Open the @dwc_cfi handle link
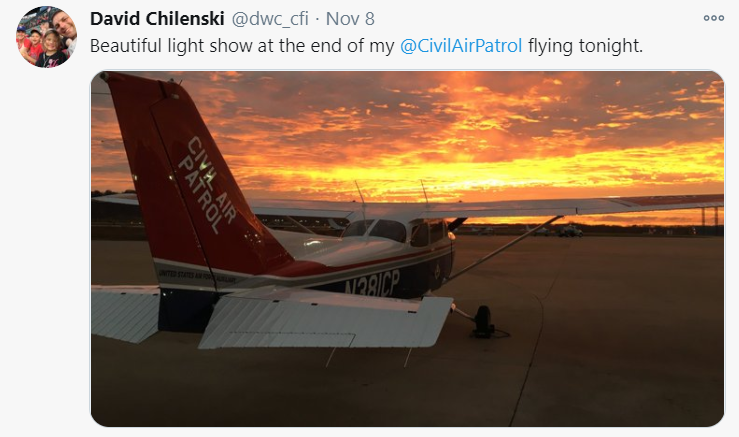 click(270, 19)
